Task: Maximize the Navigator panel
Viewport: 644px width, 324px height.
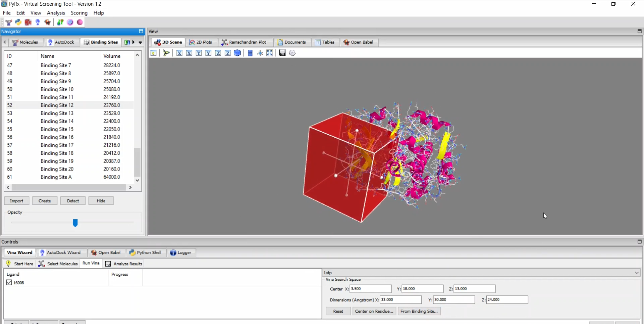Action: click(x=141, y=31)
